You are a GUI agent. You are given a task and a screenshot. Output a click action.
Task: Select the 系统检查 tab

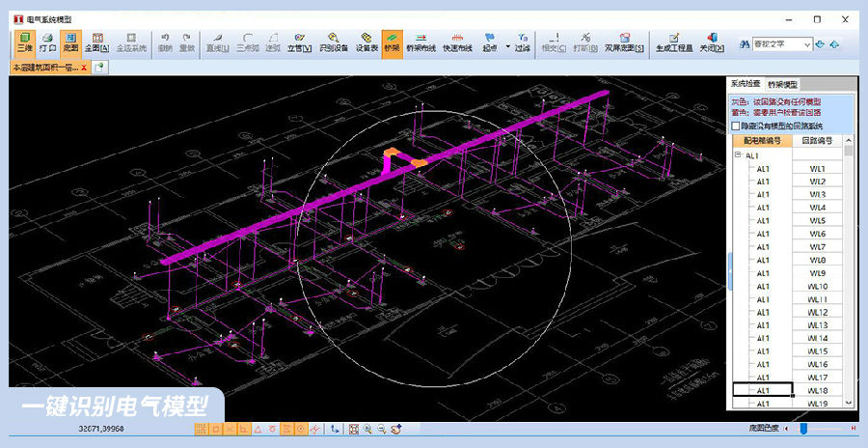coord(745,84)
